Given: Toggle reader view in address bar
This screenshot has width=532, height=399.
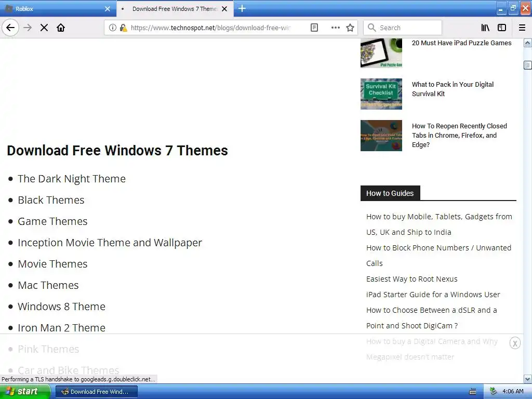Looking at the screenshot, I should click(x=314, y=28).
